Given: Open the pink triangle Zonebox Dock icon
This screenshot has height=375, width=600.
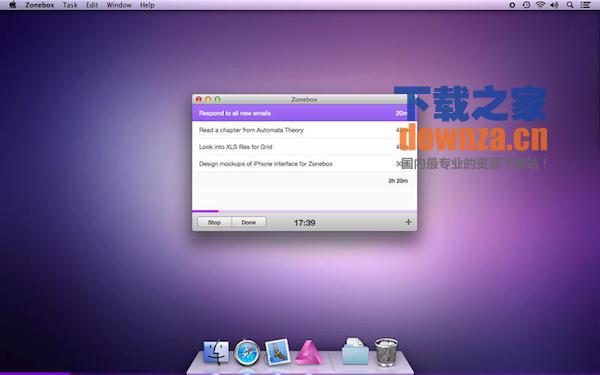Looking at the screenshot, I should 308,352.
